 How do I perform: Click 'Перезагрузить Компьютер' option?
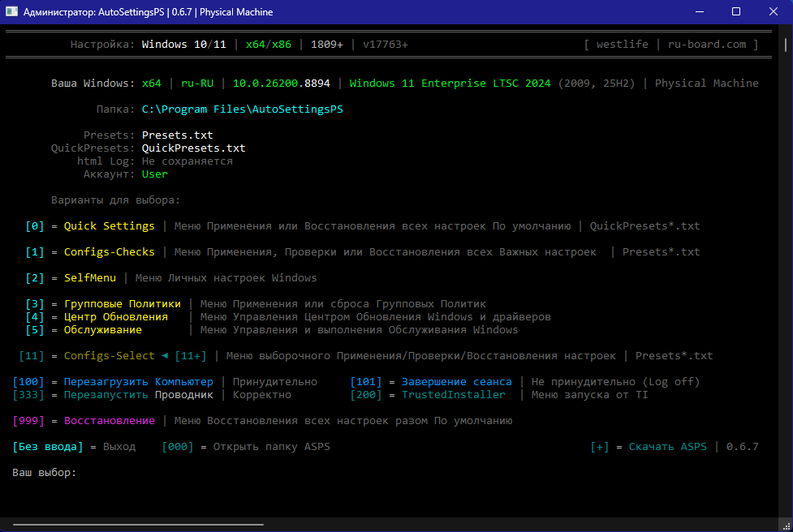(x=139, y=381)
